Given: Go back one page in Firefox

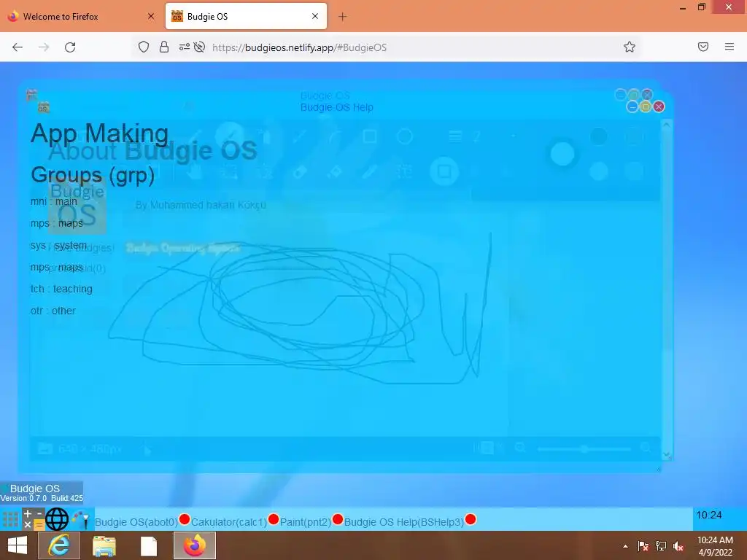Looking at the screenshot, I should tap(18, 47).
